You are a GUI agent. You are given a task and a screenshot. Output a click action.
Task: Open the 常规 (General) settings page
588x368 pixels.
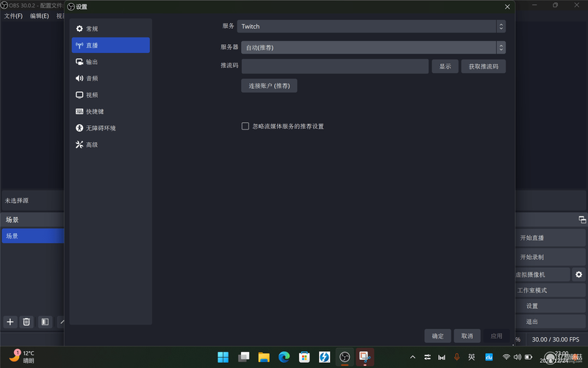point(111,29)
